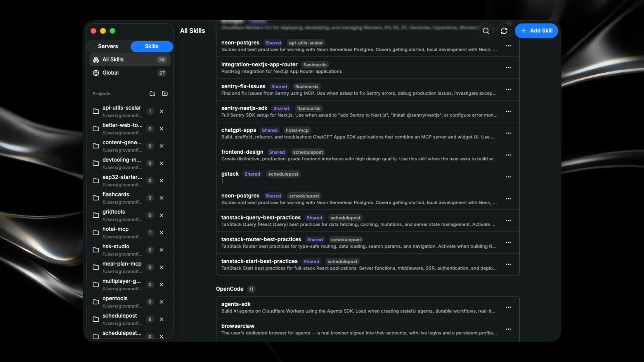Switch to the Servers tab

[x=108, y=46]
